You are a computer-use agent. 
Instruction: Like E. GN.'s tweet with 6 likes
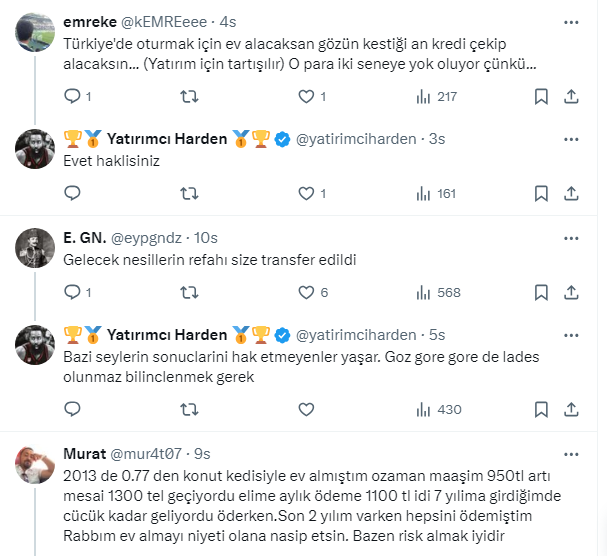(307, 292)
